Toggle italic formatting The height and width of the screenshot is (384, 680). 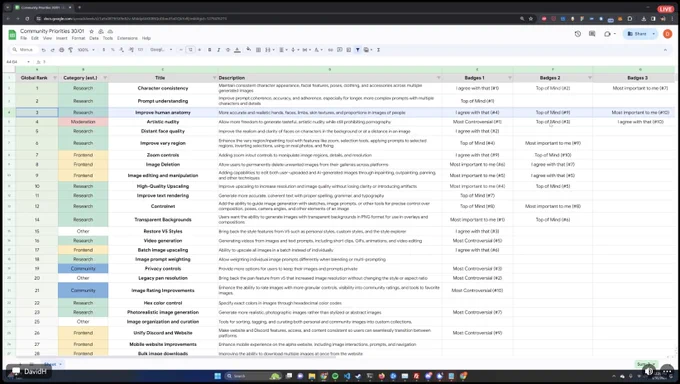coord(219,50)
